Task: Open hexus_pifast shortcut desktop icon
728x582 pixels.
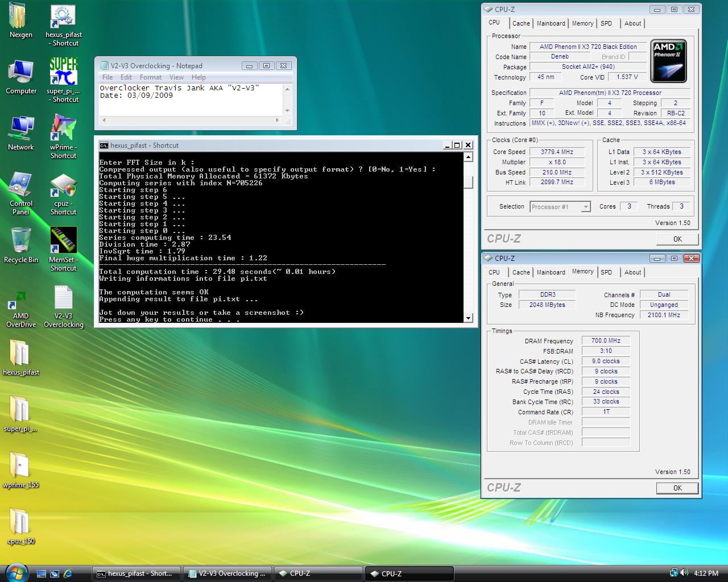Action: 64,25
